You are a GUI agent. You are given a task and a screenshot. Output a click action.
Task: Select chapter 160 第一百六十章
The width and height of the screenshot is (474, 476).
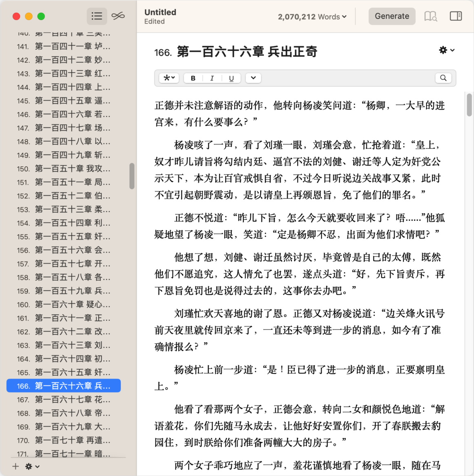pyautogui.click(x=64, y=304)
